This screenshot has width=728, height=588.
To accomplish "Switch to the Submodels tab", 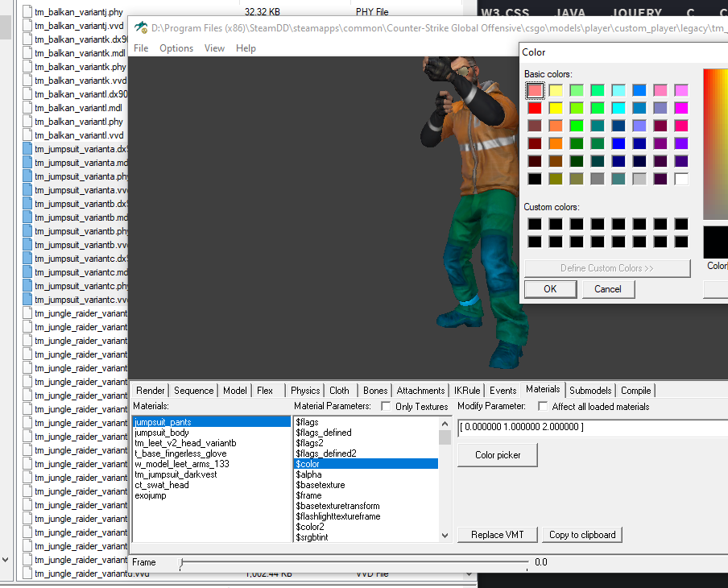I will click(590, 391).
